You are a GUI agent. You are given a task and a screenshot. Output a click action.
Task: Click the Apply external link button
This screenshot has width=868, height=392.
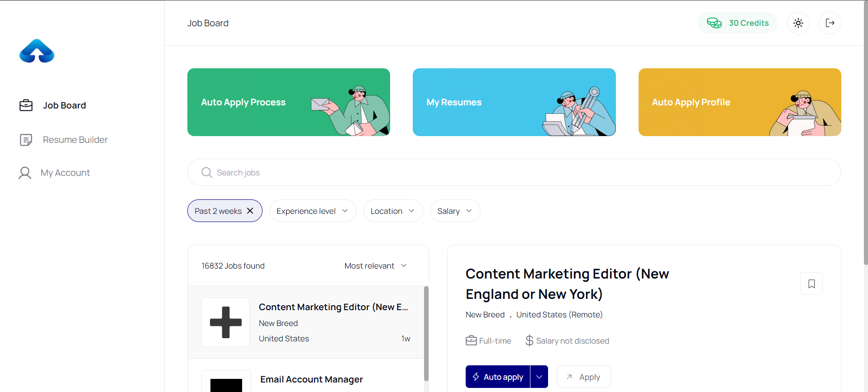[x=583, y=377]
